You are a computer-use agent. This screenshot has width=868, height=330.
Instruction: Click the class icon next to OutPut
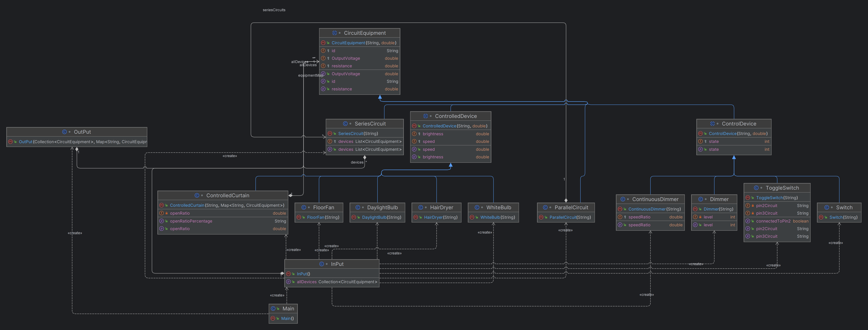[64, 132]
